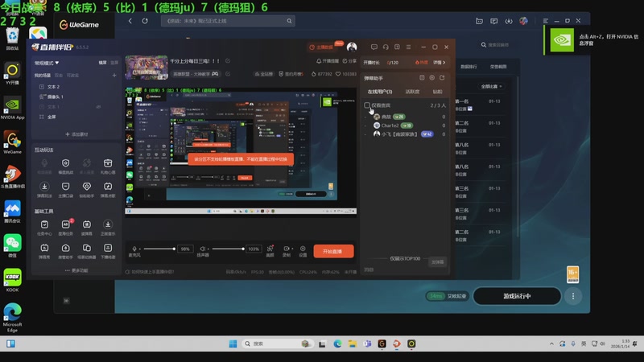The height and width of the screenshot is (362, 644).
Task: Switch to 横屏 landscape mode
Action: coord(102,63)
